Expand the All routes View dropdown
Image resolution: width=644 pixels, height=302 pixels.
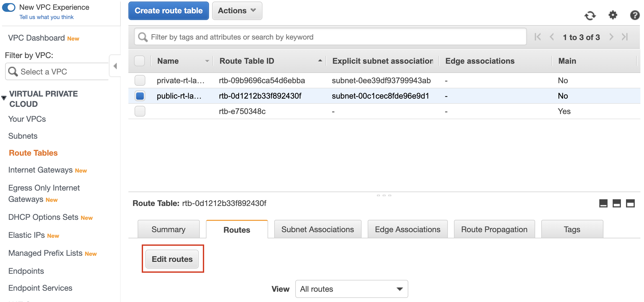(x=351, y=289)
